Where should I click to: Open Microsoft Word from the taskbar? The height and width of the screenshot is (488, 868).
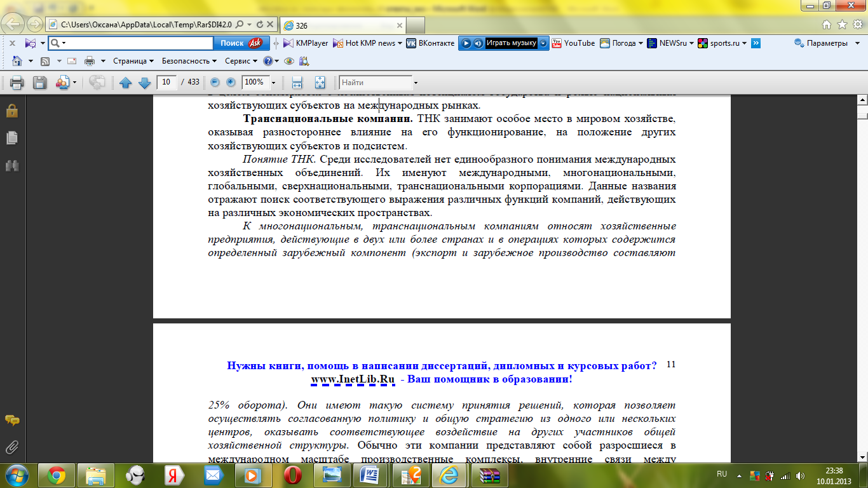[370, 475]
